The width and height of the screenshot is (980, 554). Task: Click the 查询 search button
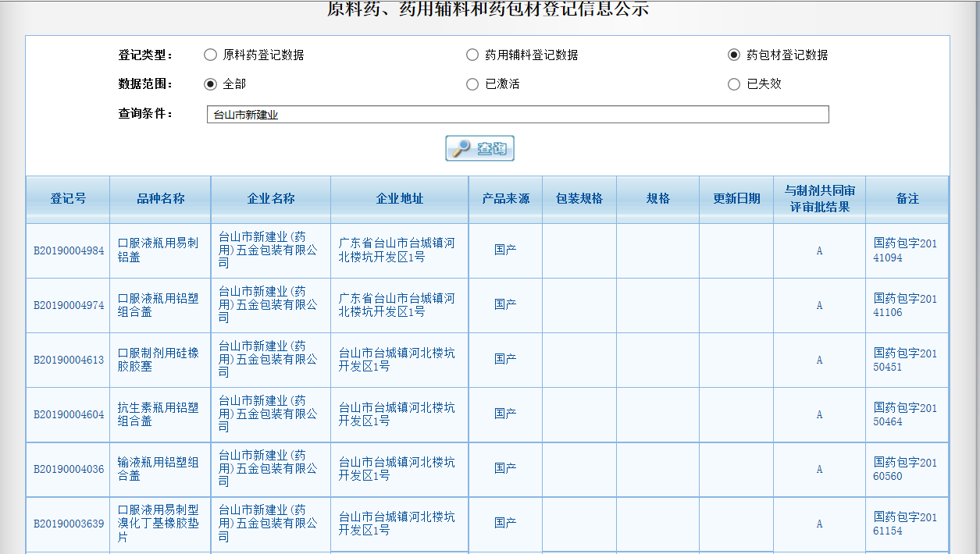coord(479,147)
